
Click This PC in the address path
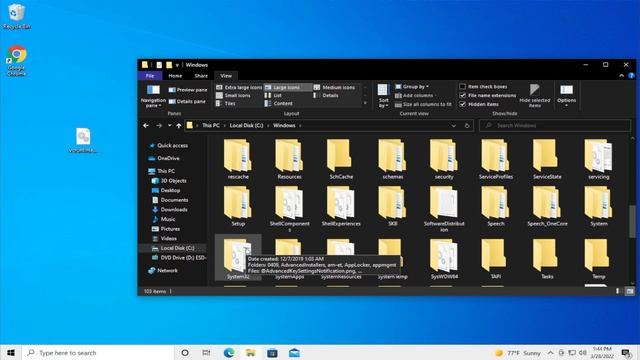[211, 126]
